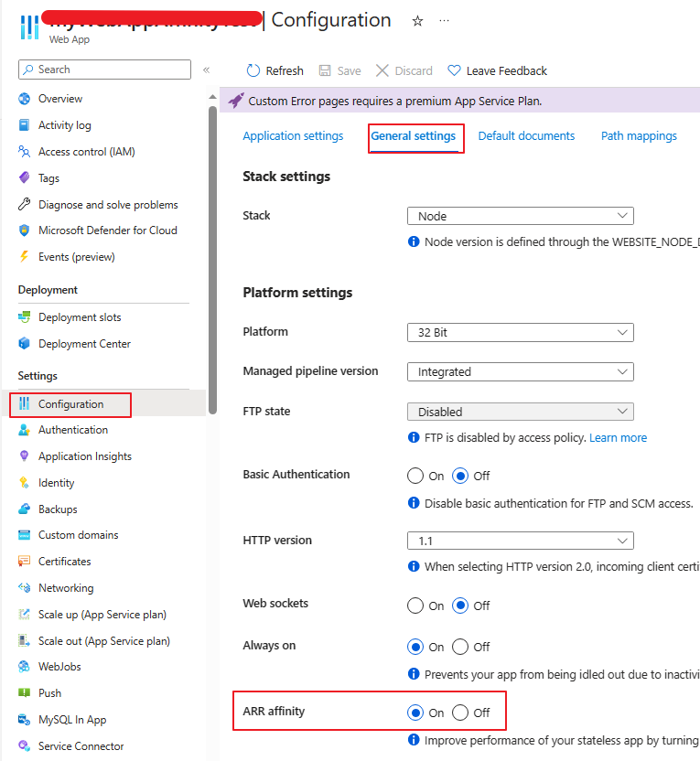Switch to Application settings tab
The height and width of the screenshot is (761, 700).
[293, 136]
